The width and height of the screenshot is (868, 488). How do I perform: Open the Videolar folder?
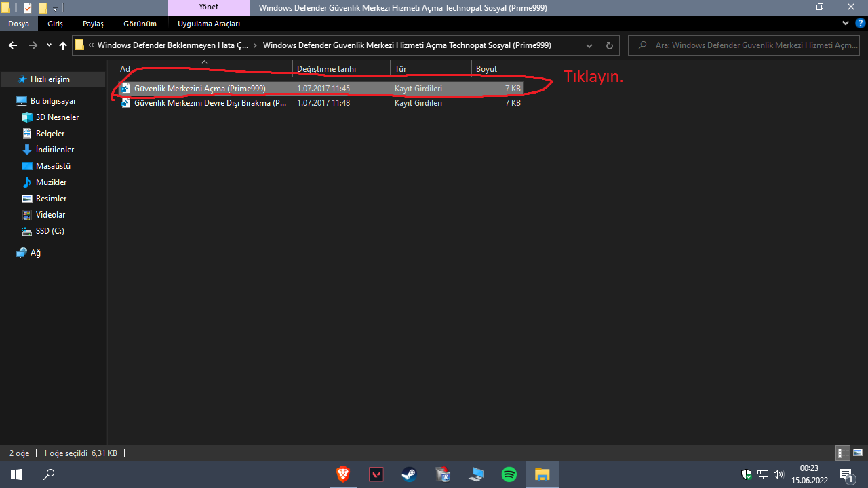click(43, 215)
